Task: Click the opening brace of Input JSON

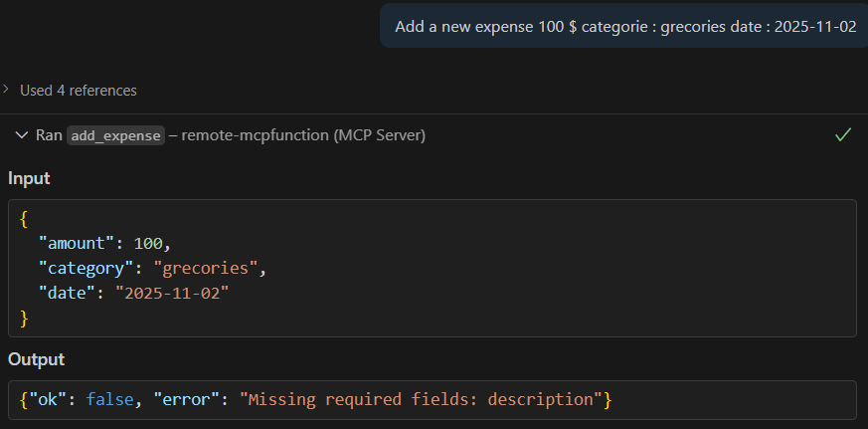Action: point(24,218)
